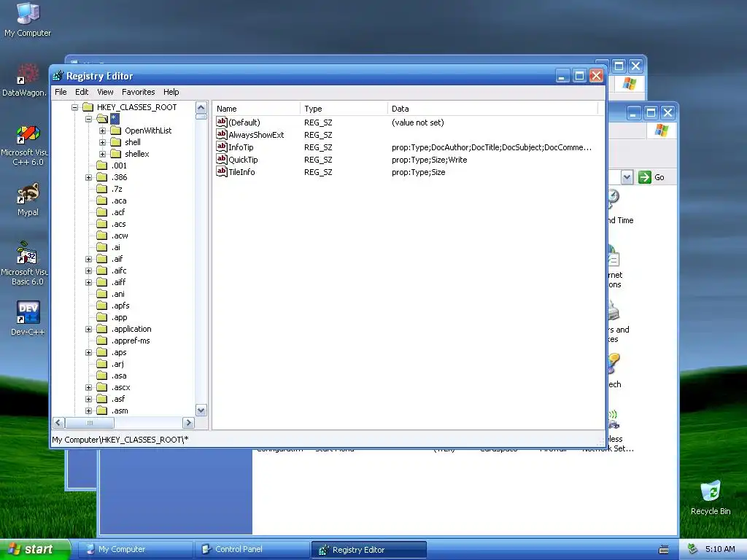The height and width of the screenshot is (560, 747).
Task: Open the address dropdown in Control Panel window
Action: (627, 177)
